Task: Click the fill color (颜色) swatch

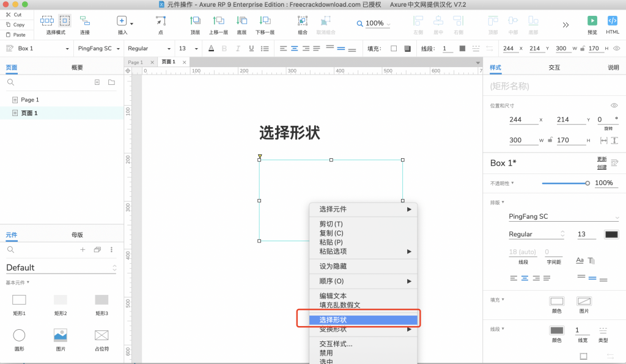Action: coord(556,301)
